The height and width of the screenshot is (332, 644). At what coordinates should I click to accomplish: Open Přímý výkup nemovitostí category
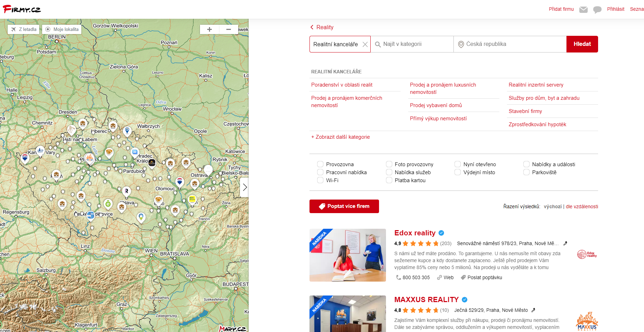438,119
